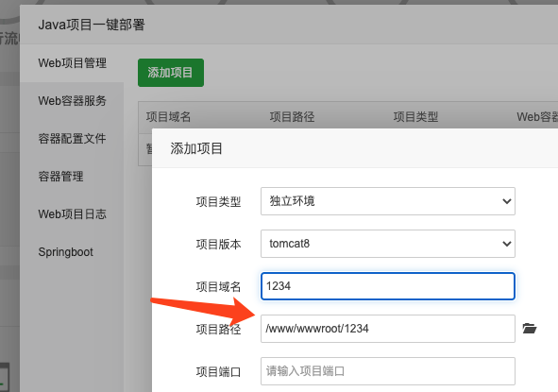Click the 项目域名 table column header

pos(168,117)
